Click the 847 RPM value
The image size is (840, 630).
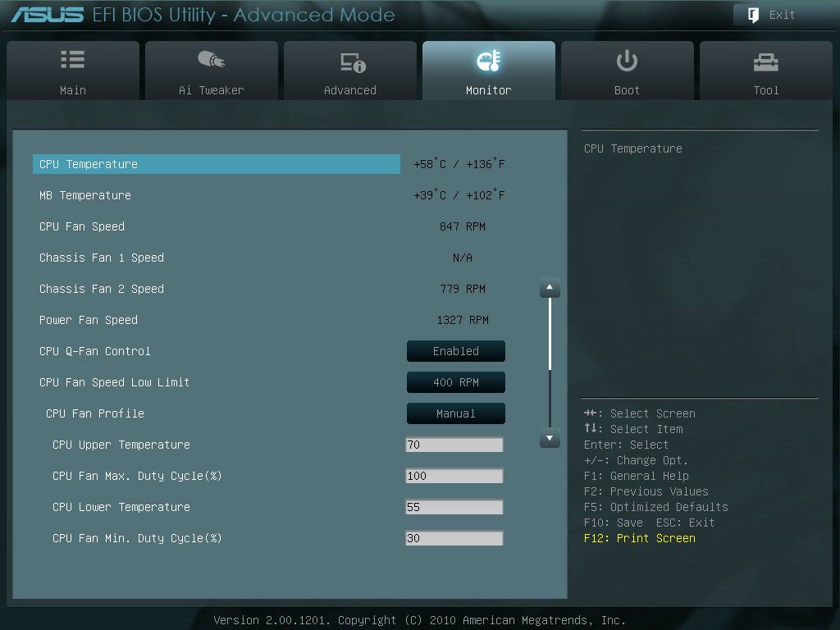(x=463, y=226)
